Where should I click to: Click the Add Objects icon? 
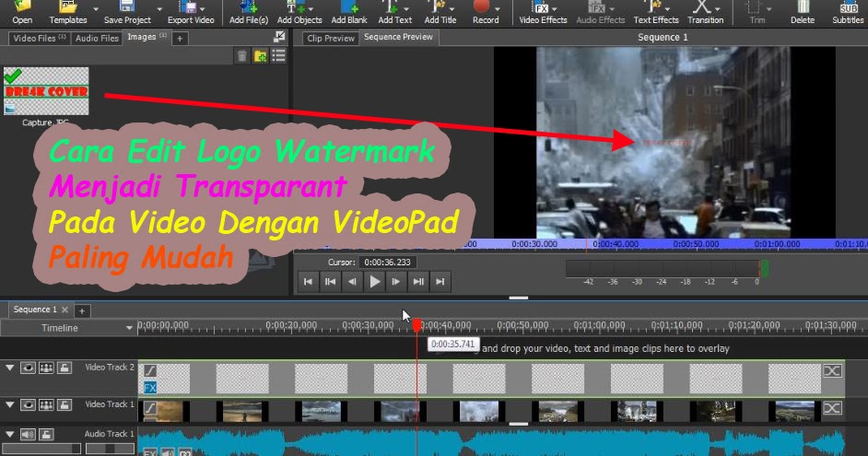coord(295,6)
